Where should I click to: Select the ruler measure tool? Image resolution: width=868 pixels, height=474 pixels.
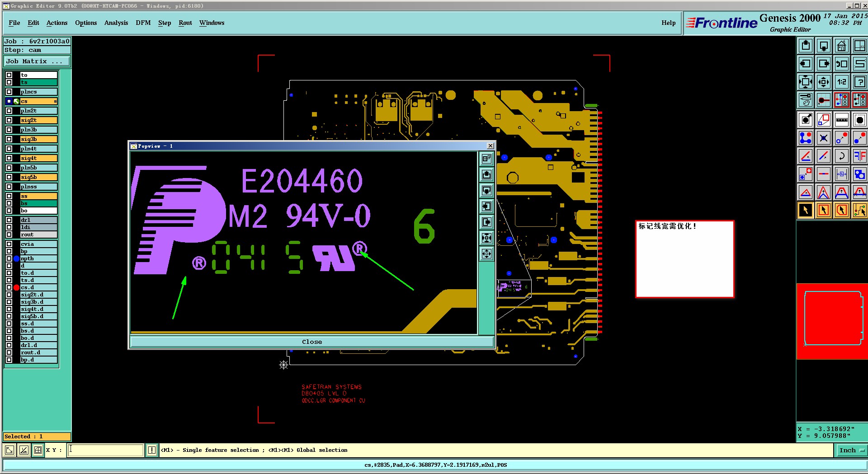coord(842,120)
